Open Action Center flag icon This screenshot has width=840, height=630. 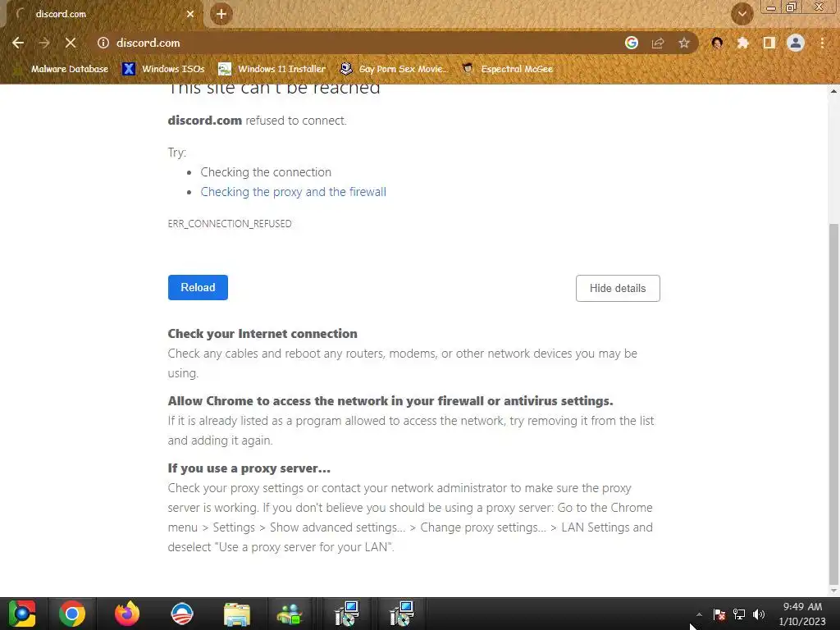719,614
